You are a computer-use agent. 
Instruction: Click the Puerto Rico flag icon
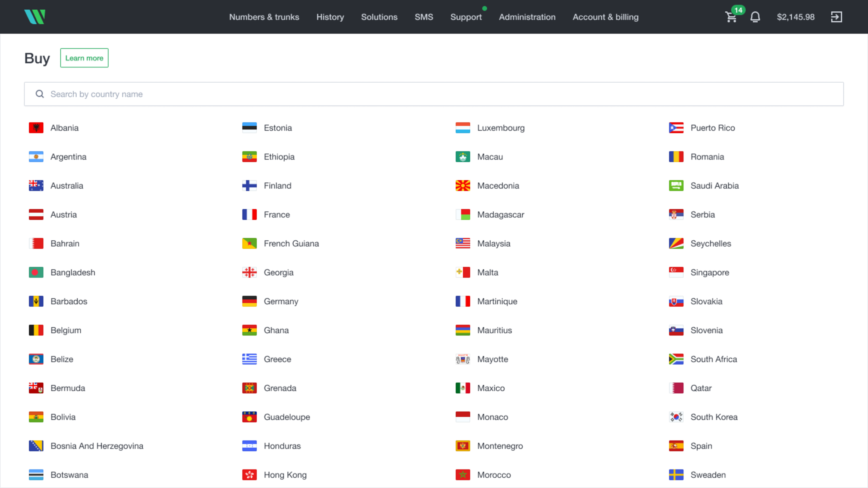[x=676, y=128]
